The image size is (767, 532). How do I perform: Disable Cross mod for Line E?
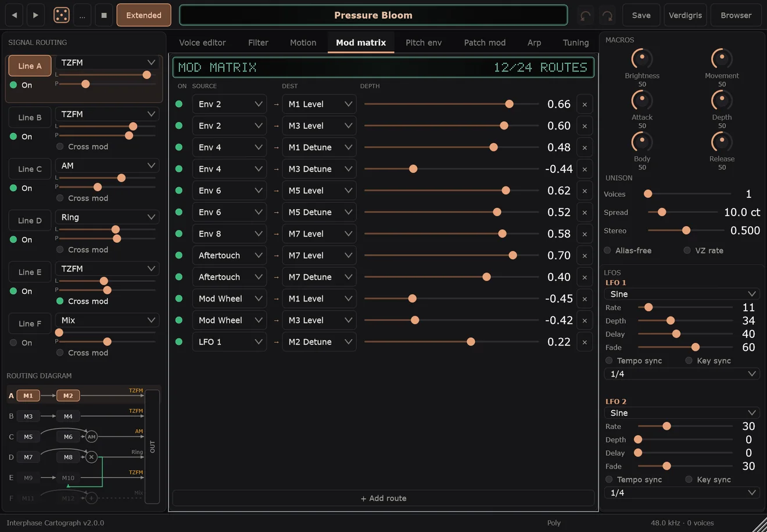coord(82,301)
